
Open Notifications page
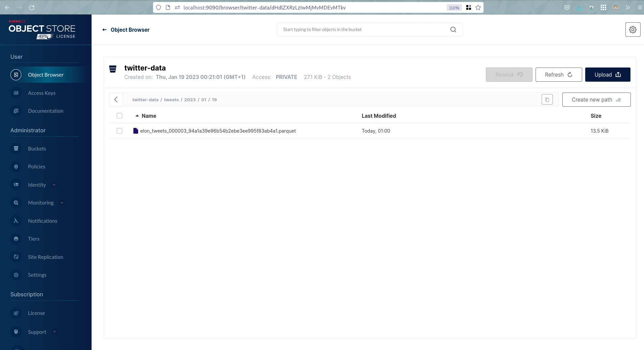point(43,221)
